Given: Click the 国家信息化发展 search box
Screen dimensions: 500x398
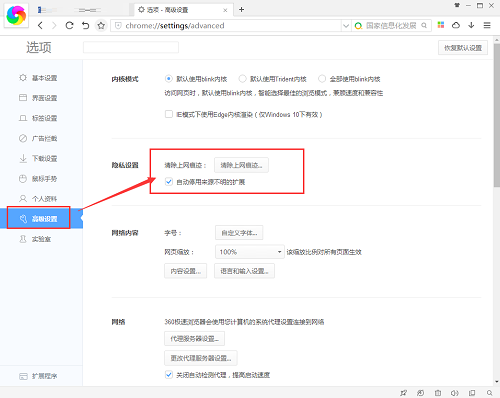Looking at the screenshot, I should coord(391,26).
